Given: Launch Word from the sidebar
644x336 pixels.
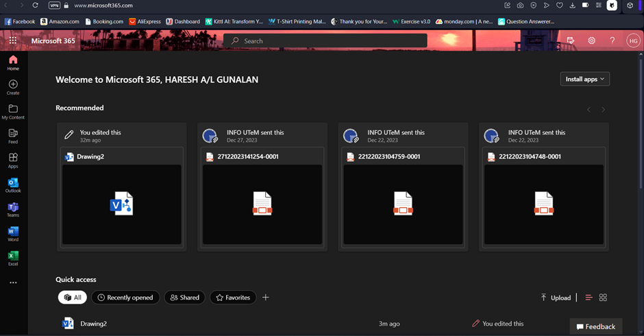Looking at the screenshot, I should pyautogui.click(x=13, y=234).
